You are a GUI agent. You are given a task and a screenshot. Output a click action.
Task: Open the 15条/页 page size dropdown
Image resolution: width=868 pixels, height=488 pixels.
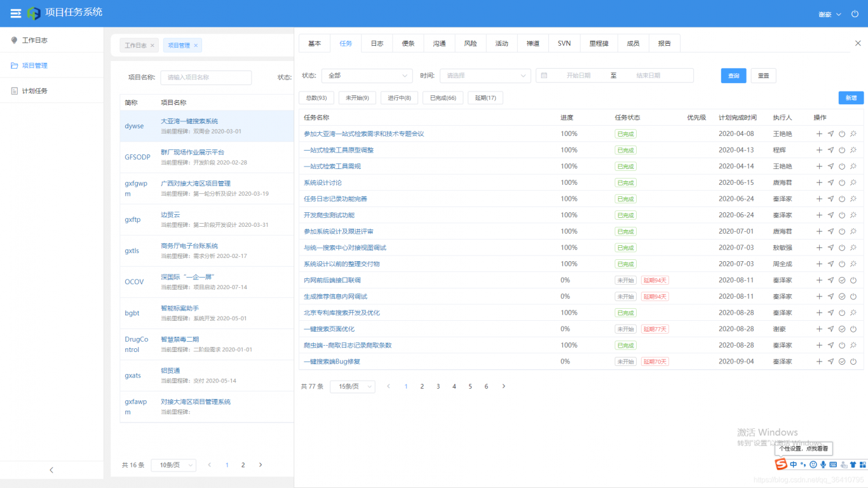click(353, 386)
